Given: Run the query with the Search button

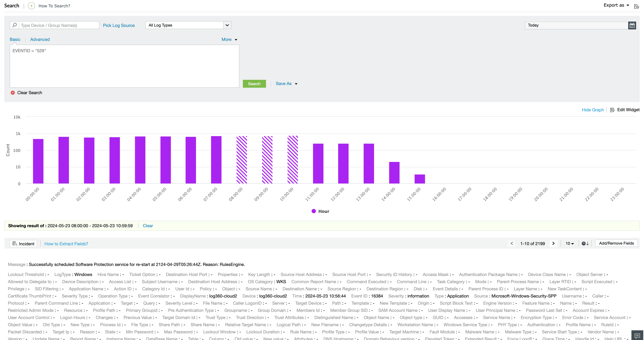Looking at the screenshot, I should pyautogui.click(x=254, y=84).
